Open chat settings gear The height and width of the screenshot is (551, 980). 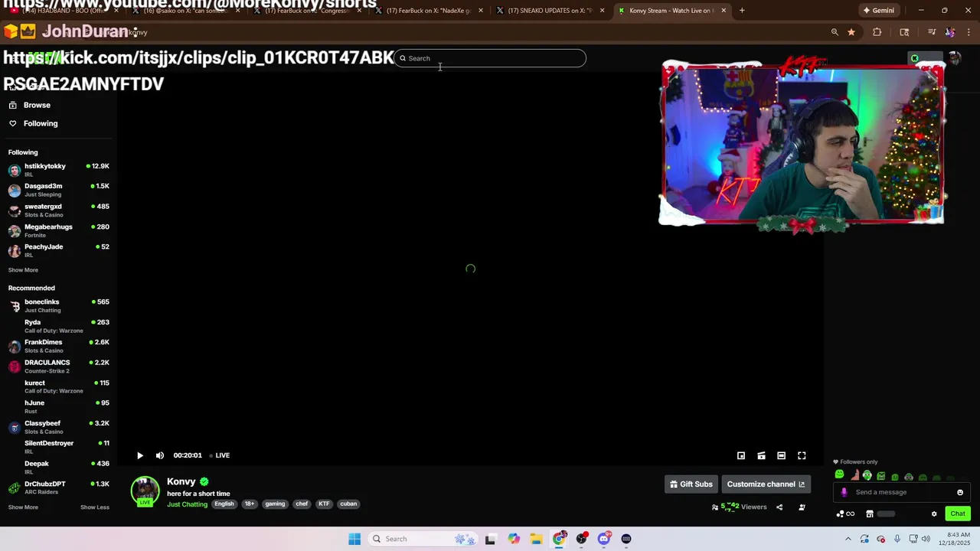(x=934, y=514)
